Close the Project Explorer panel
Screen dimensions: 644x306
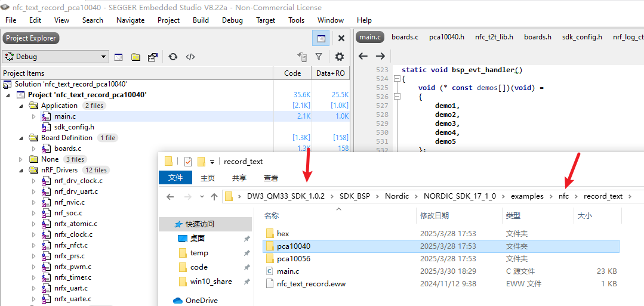tap(341, 38)
